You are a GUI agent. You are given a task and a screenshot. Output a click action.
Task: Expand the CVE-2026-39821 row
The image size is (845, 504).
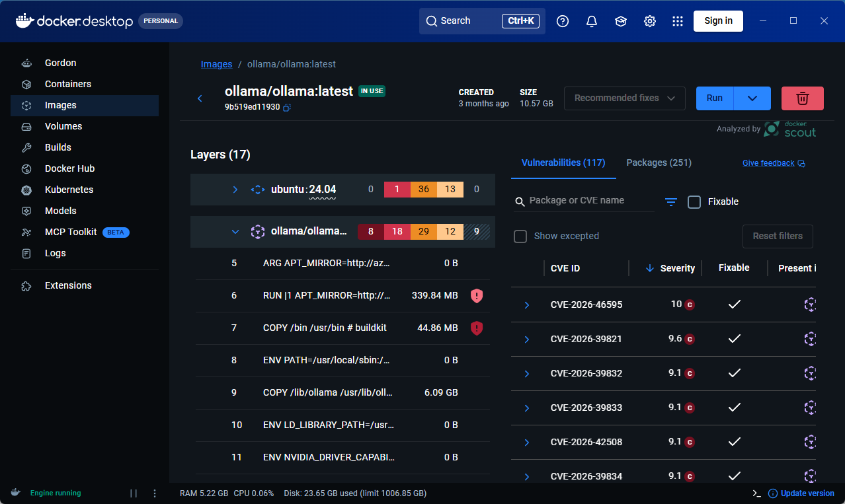pyautogui.click(x=527, y=340)
